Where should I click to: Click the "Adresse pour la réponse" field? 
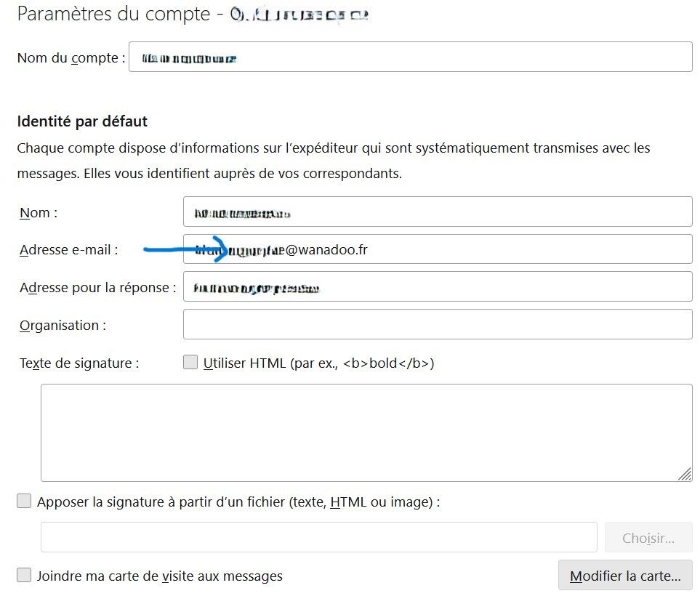coord(436,286)
